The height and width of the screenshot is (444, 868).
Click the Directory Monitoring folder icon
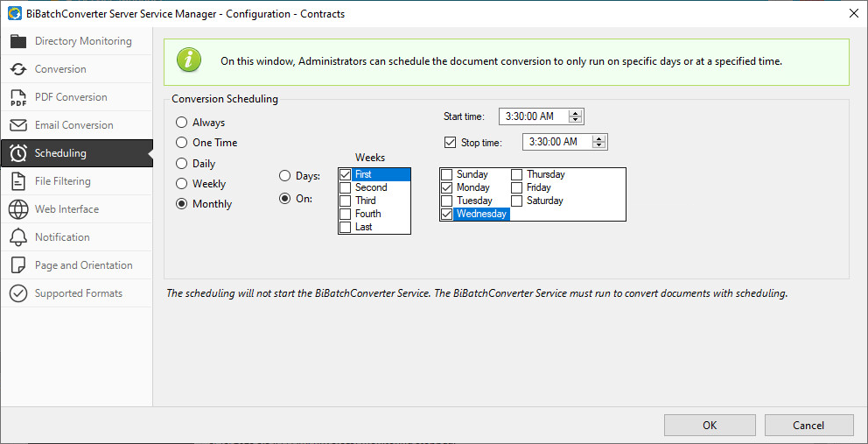[x=18, y=41]
